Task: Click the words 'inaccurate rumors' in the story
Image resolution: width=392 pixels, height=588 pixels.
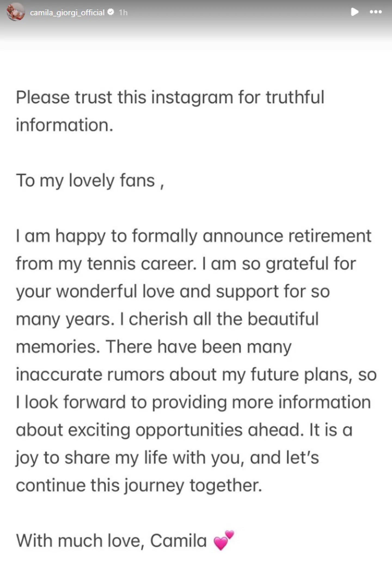Action: (x=90, y=374)
